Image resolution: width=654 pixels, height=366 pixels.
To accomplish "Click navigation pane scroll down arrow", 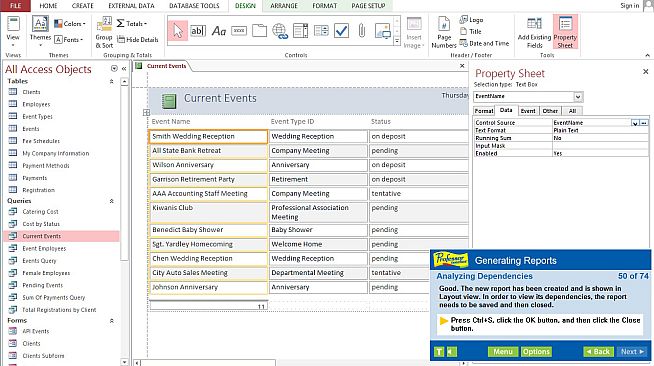I will 124,362.
